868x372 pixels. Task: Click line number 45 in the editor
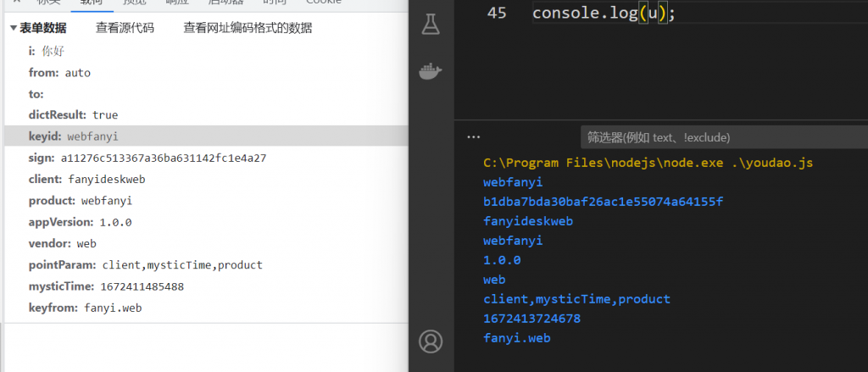[497, 13]
